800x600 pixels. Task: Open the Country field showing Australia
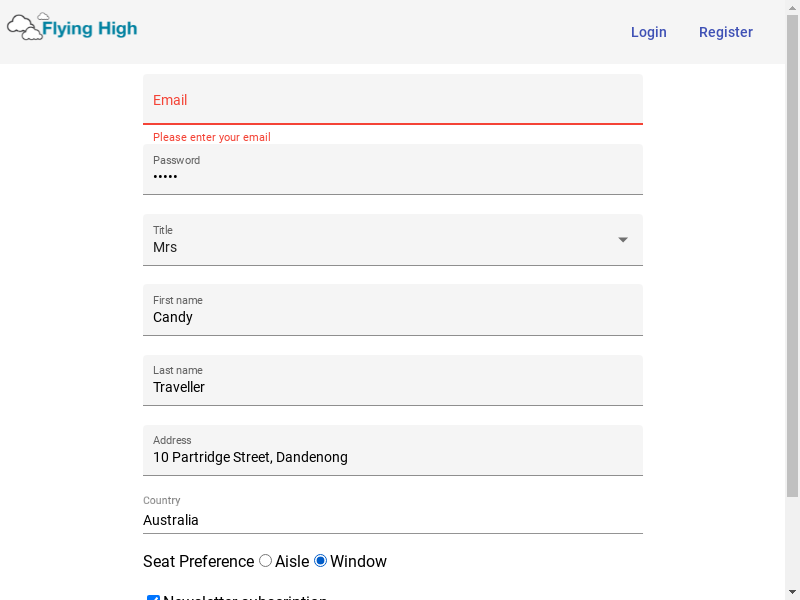(393, 514)
